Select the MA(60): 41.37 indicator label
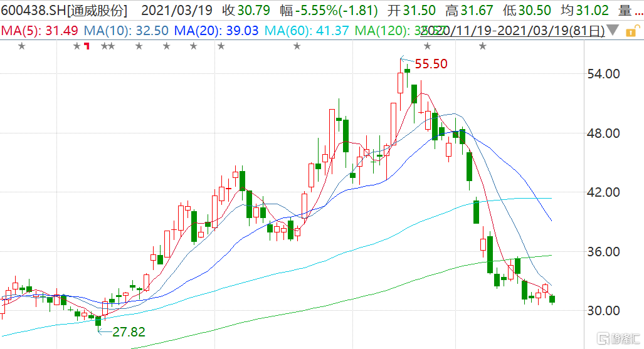 (307, 30)
